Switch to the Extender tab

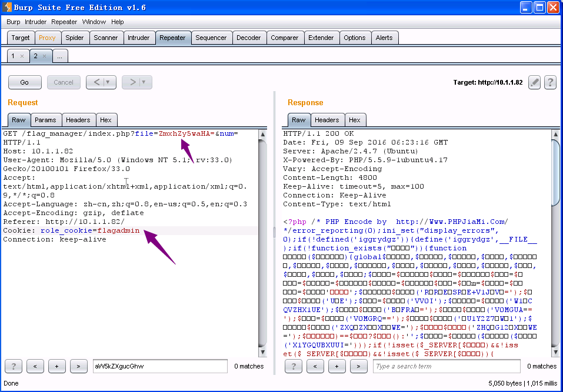(321, 38)
